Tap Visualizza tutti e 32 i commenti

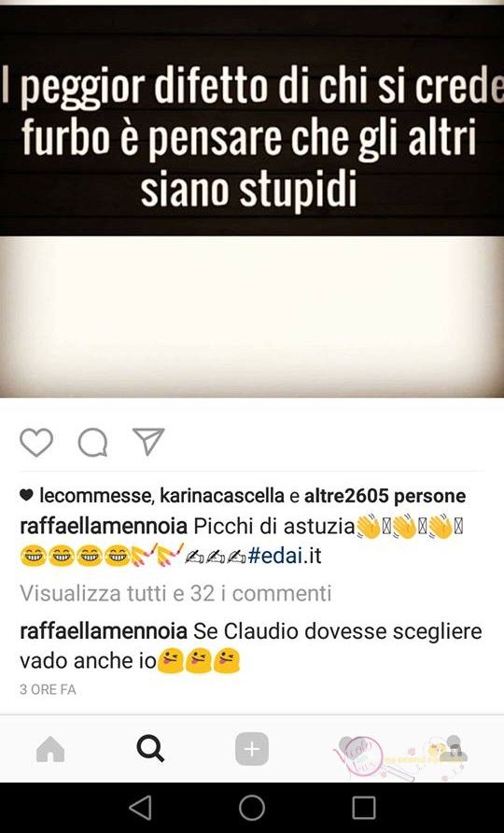click(175, 593)
